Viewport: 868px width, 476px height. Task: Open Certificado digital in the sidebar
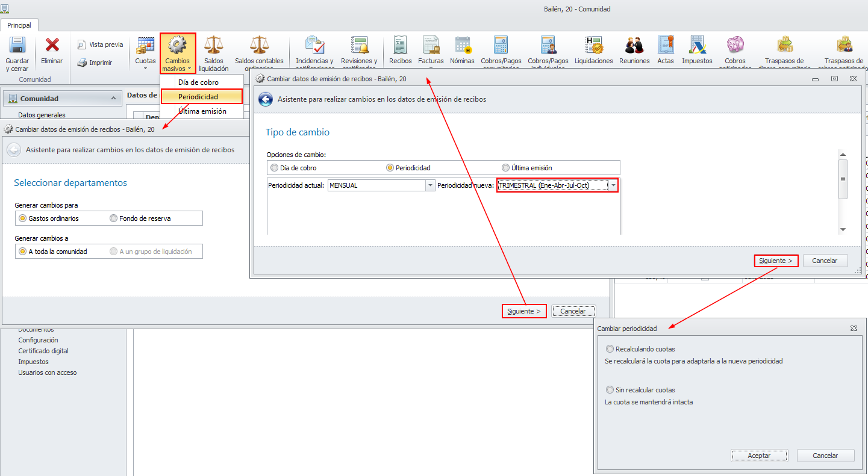click(43, 351)
